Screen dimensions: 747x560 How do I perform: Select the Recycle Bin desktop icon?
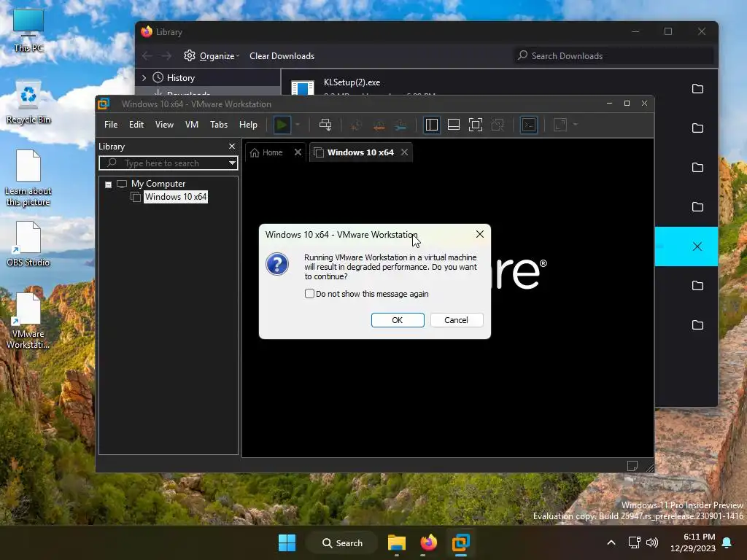(x=28, y=102)
